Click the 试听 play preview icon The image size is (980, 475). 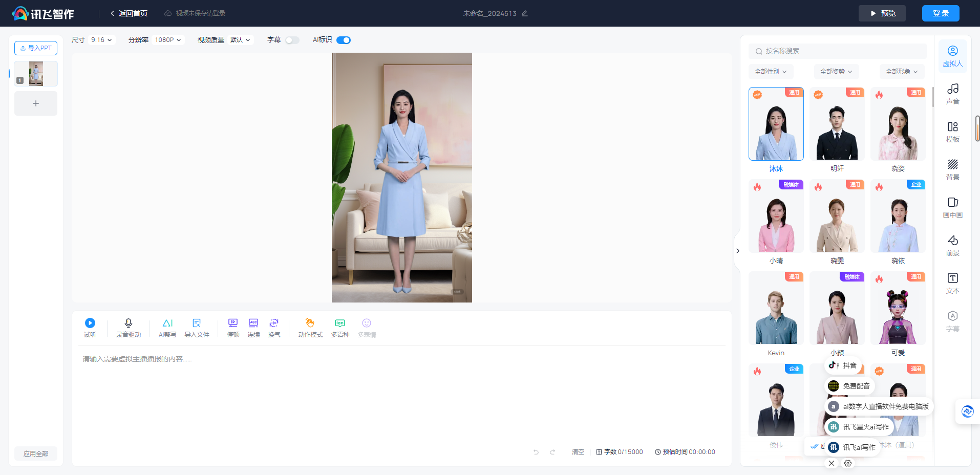click(x=90, y=323)
